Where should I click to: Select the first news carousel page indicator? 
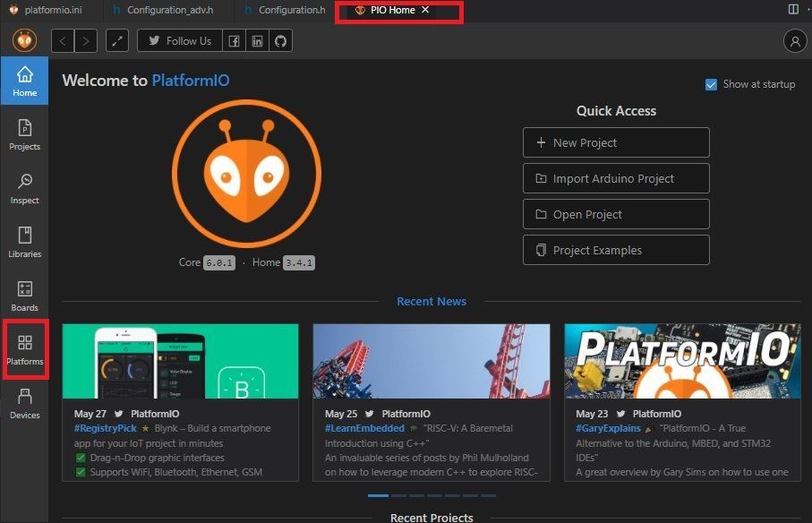[378, 495]
